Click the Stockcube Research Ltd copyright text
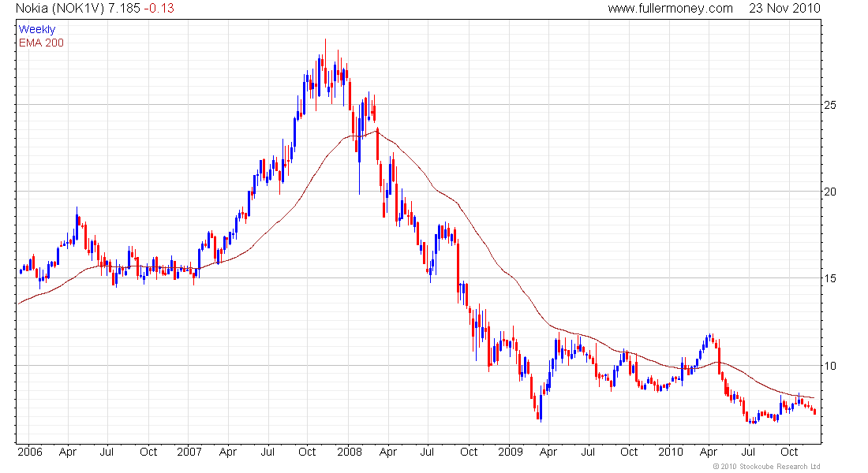 (x=767, y=467)
